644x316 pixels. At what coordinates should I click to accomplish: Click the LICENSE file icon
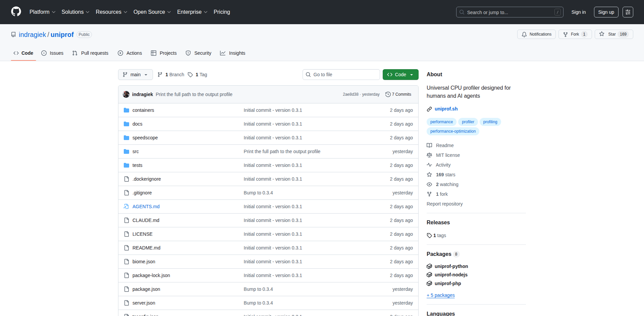tap(126, 234)
